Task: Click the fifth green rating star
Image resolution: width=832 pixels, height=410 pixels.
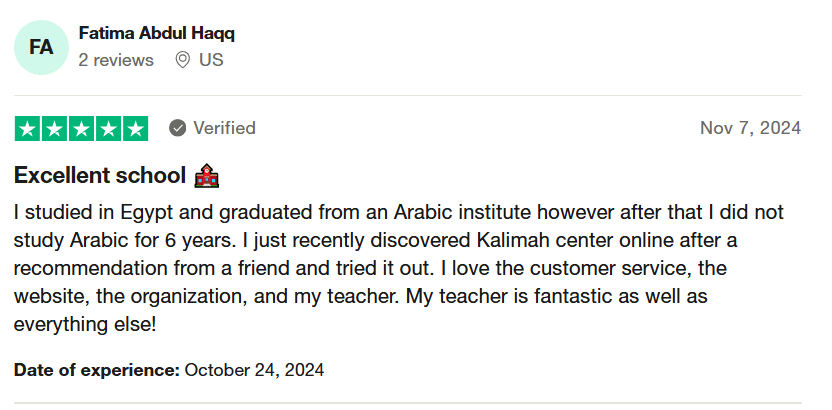Action: click(x=135, y=129)
